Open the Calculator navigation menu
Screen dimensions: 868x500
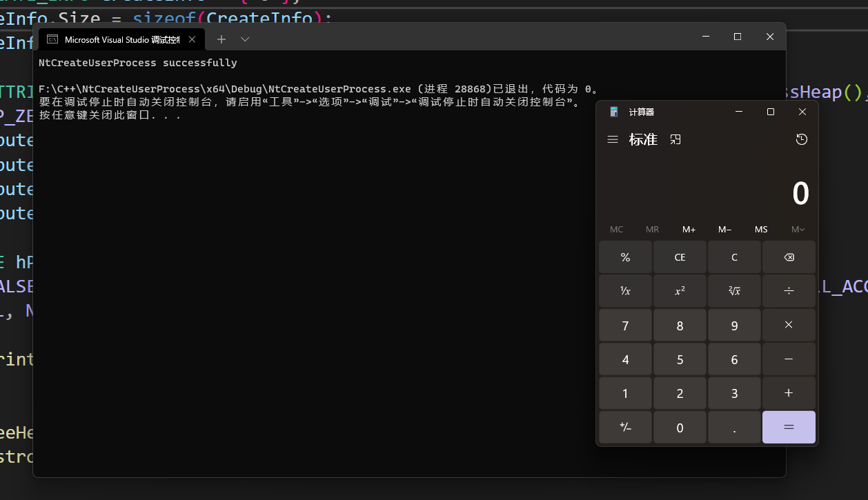tap(612, 139)
